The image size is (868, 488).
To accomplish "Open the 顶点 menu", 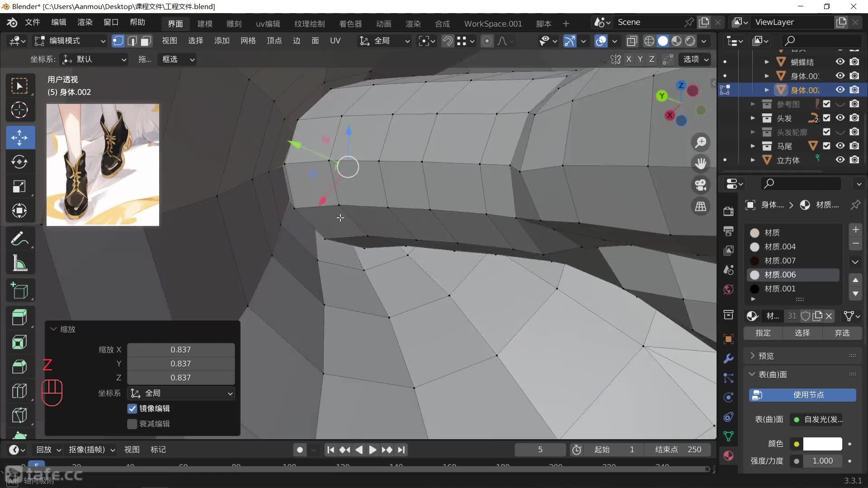I will [x=274, y=41].
